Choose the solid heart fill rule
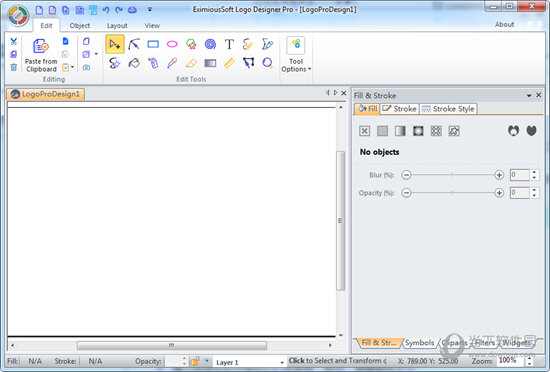550x372 pixels. point(531,131)
